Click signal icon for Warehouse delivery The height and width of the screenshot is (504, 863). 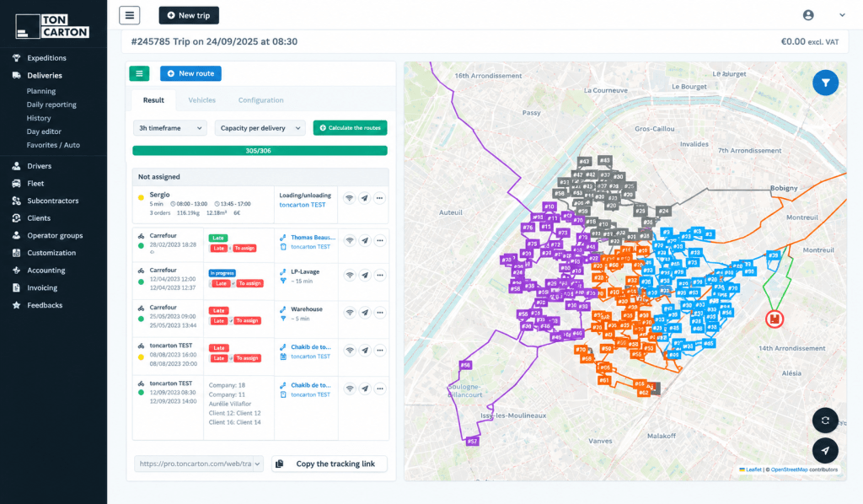pos(350,313)
